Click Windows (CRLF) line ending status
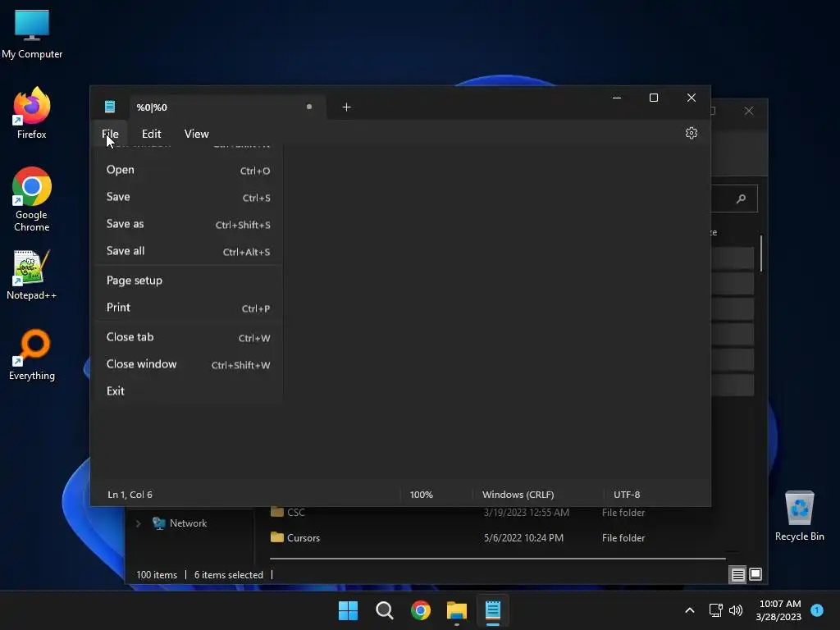Image resolution: width=840 pixels, height=630 pixels. pos(518,495)
